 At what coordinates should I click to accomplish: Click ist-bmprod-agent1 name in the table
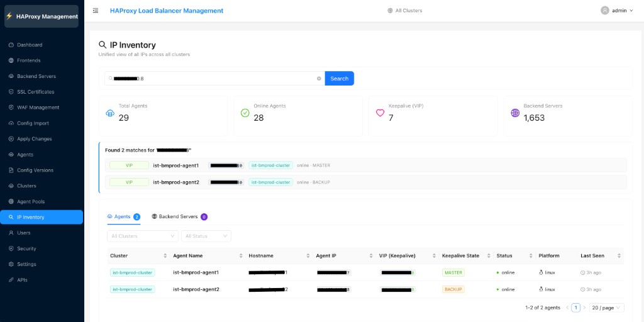(x=196, y=272)
